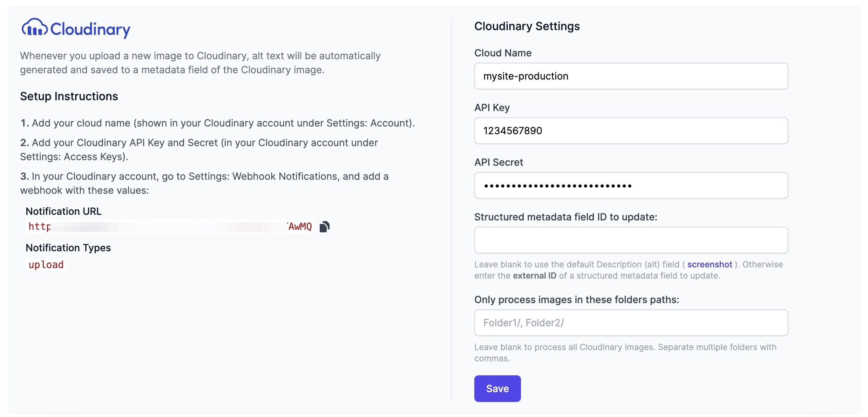The width and height of the screenshot is (868, 417).
Task: Click the Structured metadata field ID label
Action: (x=565, y=217)
